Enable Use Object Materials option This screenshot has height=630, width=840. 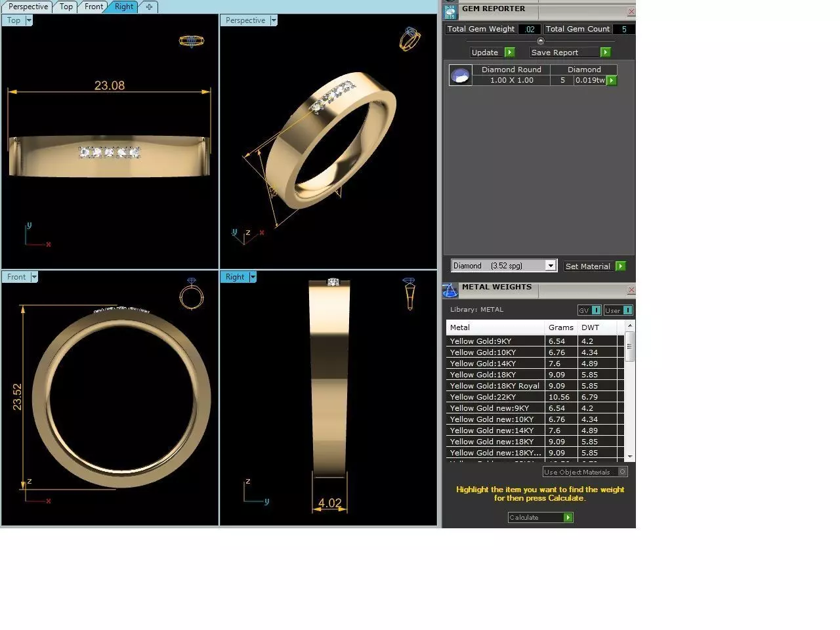623,472
